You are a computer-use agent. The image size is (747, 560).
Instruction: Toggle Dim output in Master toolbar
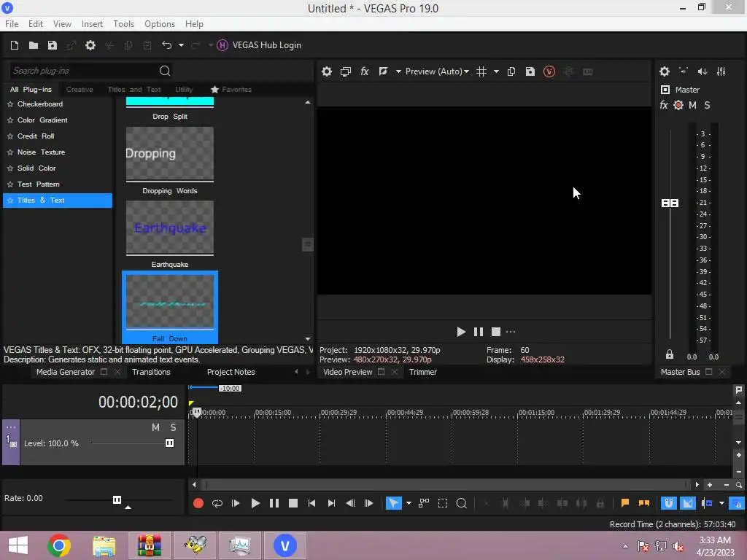point(703,71)
